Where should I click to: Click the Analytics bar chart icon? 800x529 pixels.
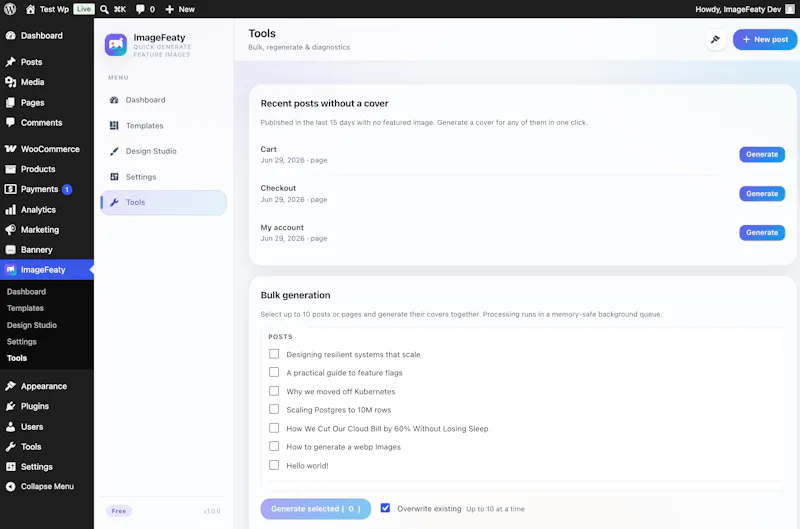tap(11, 210)
